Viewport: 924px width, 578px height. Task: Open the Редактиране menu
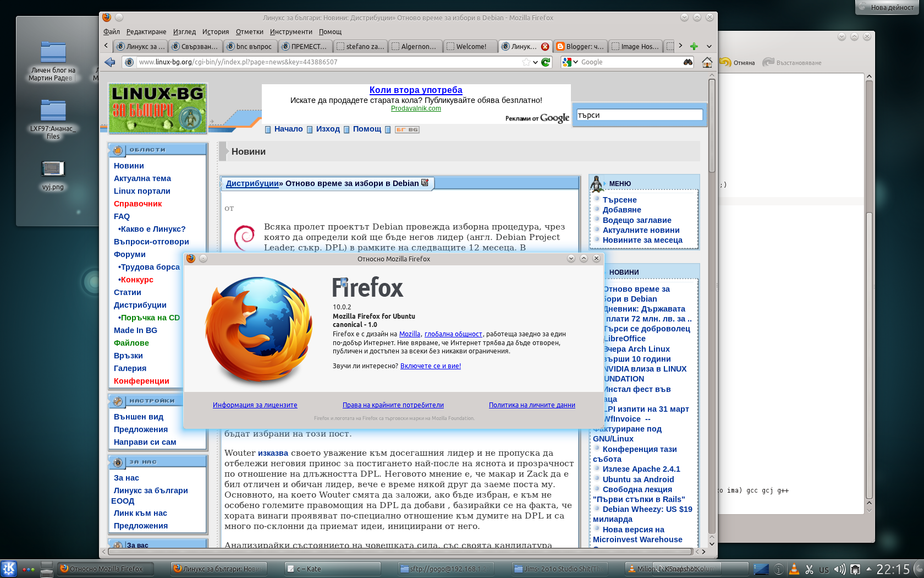(146, 32)
